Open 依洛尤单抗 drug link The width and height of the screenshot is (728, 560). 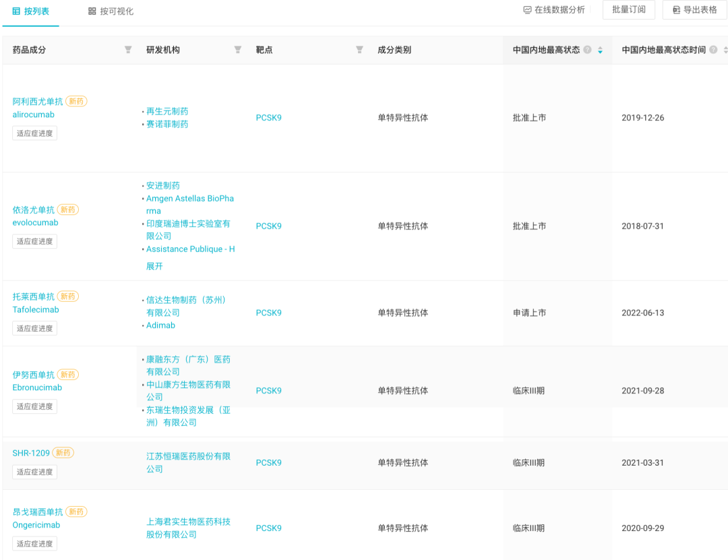34,210
